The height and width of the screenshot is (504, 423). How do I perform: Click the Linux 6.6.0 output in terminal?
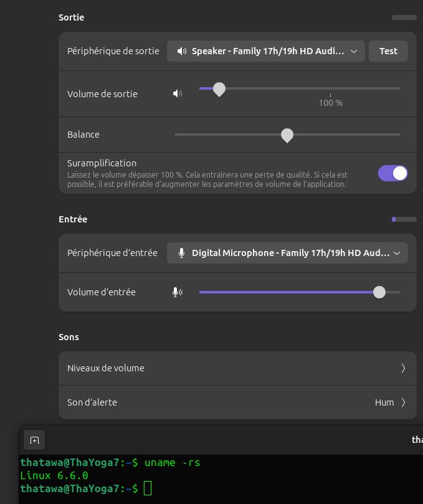(54, 475)
